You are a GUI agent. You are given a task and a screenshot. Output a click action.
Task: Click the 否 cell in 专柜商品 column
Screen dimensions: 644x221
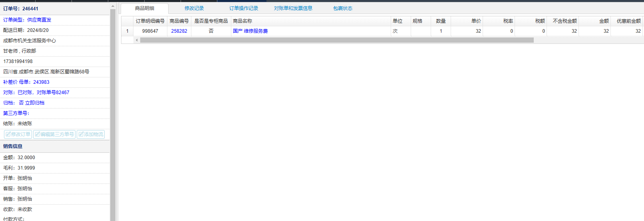click(x=211, y=31)
